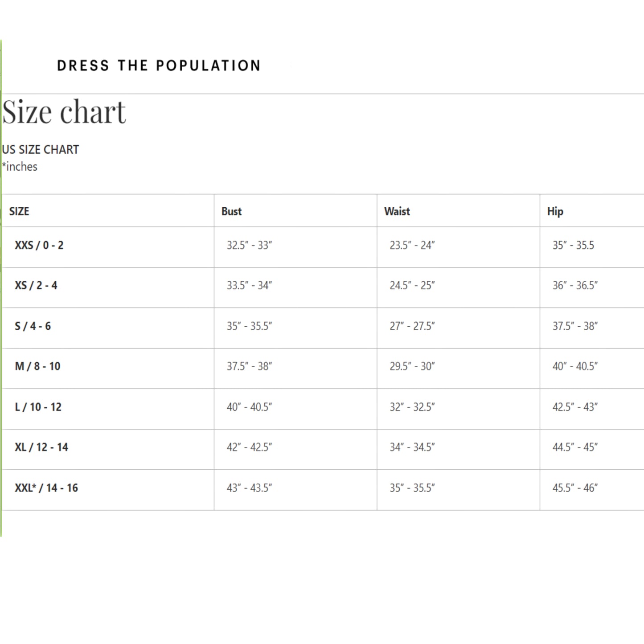Click the US SIZE CHART label

coord(40,150)
